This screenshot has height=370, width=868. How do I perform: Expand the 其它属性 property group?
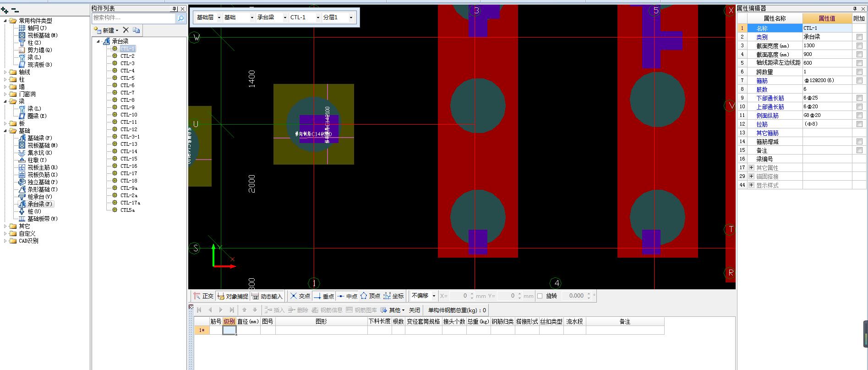pos(751,168)
